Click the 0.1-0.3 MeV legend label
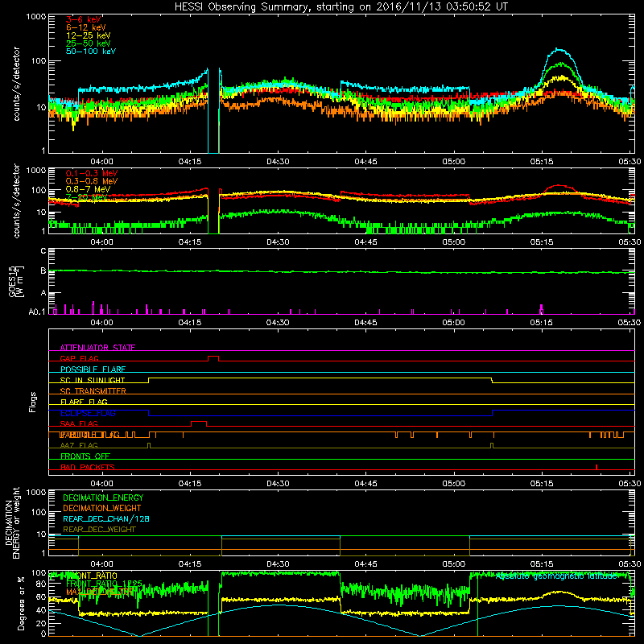 [x=92, y=173]
